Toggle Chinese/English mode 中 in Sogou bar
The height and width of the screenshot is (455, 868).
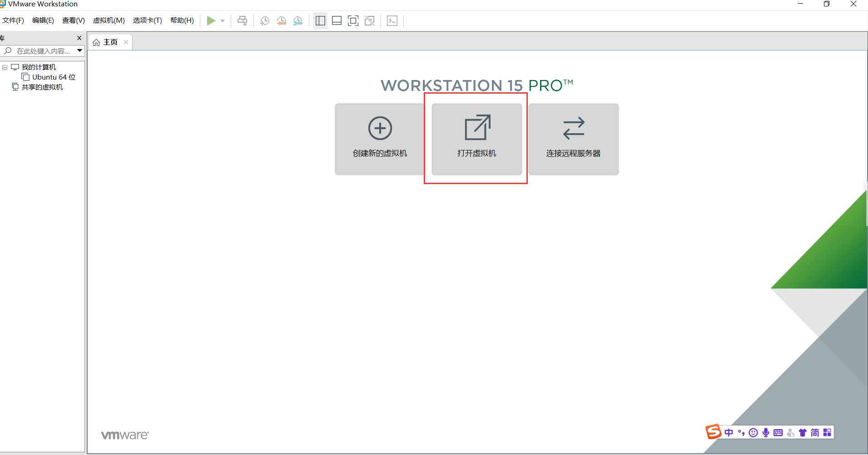click(729, 433)
